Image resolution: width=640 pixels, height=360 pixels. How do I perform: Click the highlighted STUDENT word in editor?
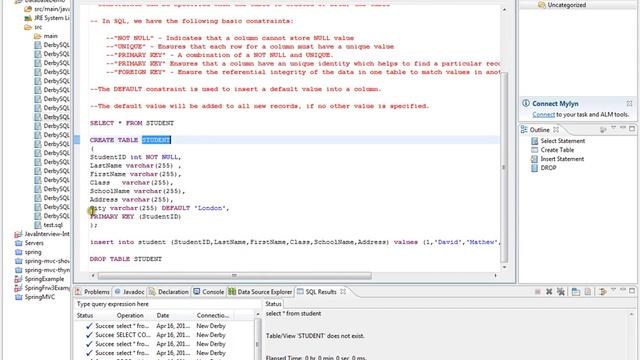[x=156, y=140]
